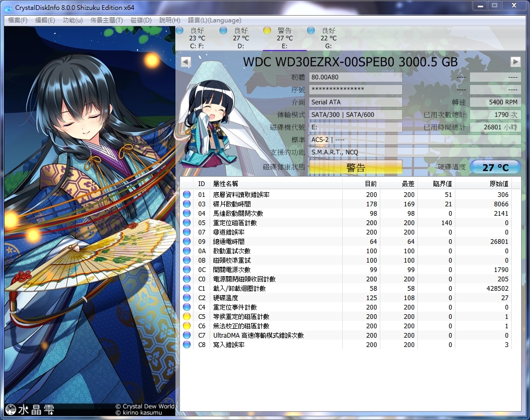Click the 1790 次 power on count field
Screen dimensions: 530x420
(x=496, y=115)
